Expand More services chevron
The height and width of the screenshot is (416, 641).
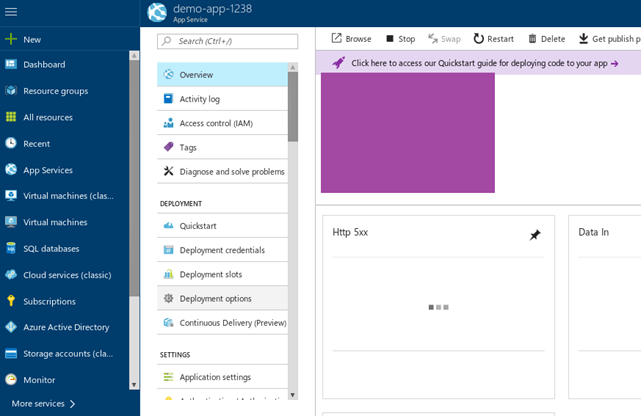(73, 404)
